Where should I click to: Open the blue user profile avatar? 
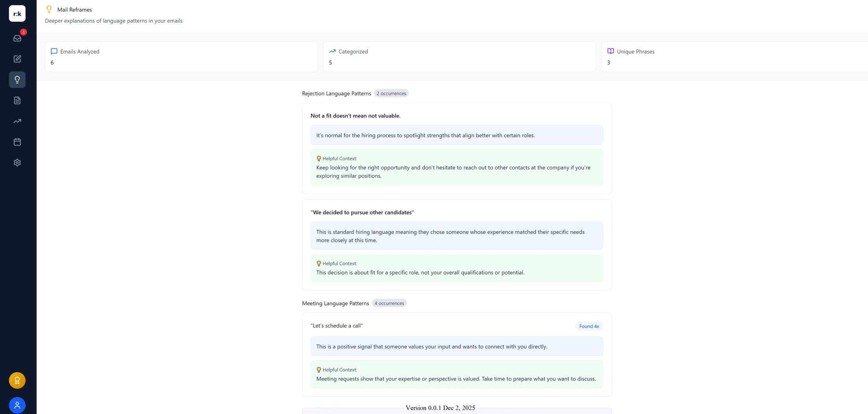(17, 405)
